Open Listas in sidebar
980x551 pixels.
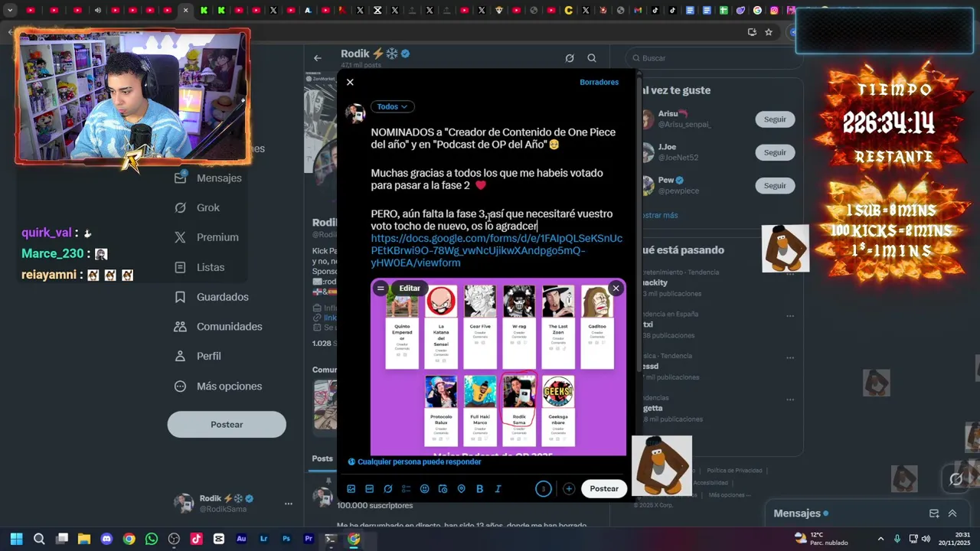click(199, 267)
